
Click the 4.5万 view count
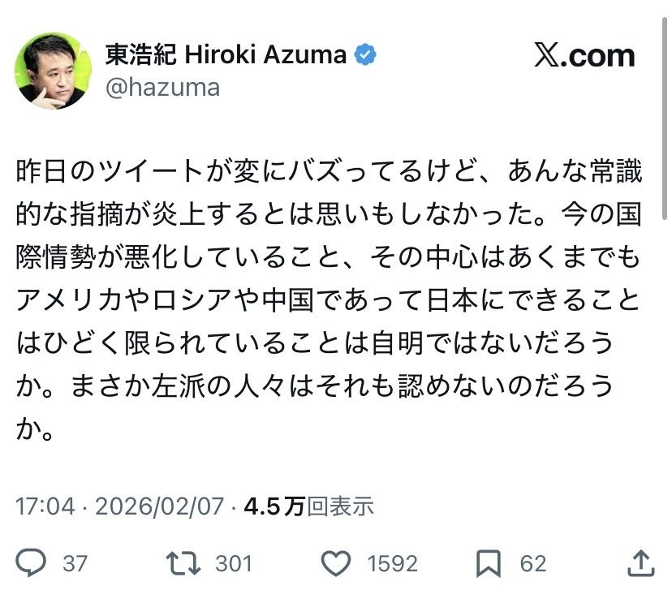click(274, 506)
